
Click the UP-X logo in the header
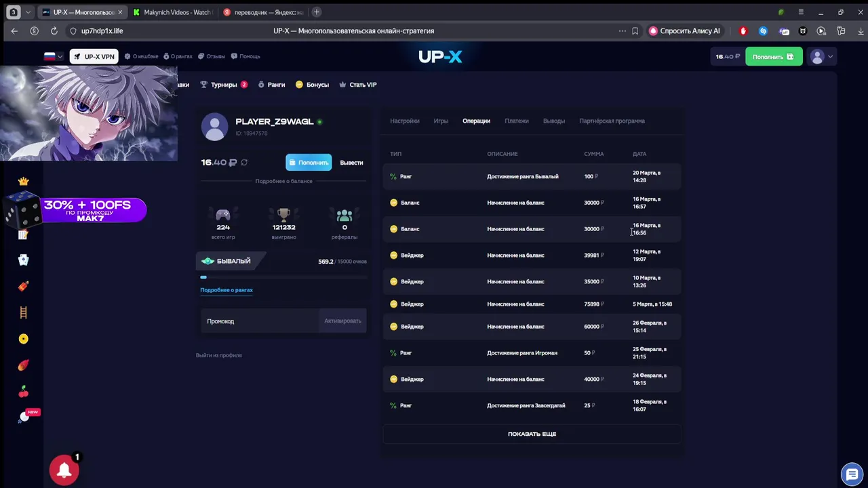tap(440, 57)
